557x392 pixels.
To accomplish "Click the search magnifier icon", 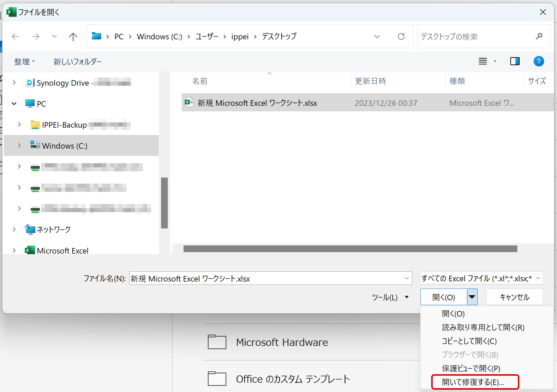I will tap(539, 36).
